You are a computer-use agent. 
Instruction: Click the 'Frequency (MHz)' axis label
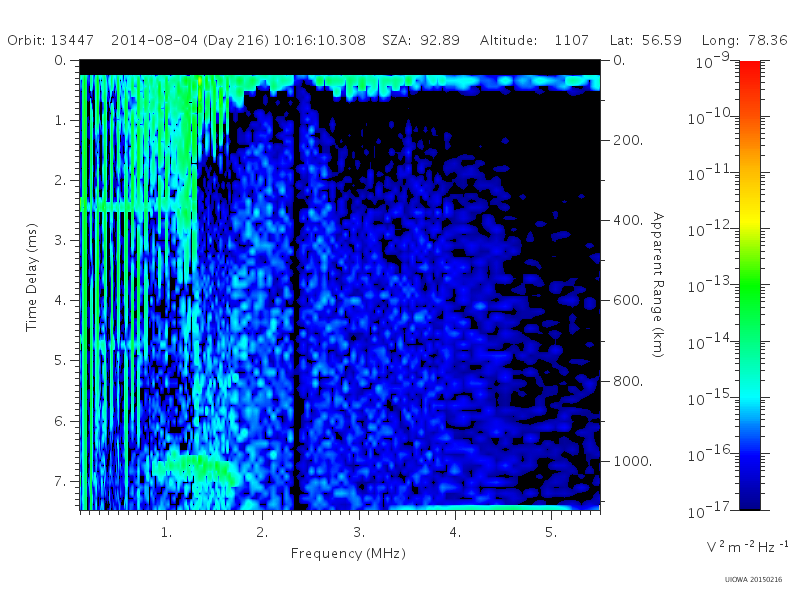point(348,554)
